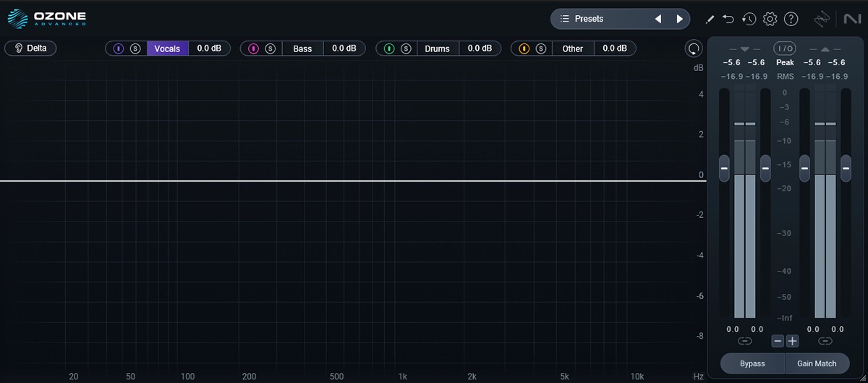Click the Vocals 0.0 dB gain field
The height and width of the screenshot is (383, 868).
[x=209, y=49]
